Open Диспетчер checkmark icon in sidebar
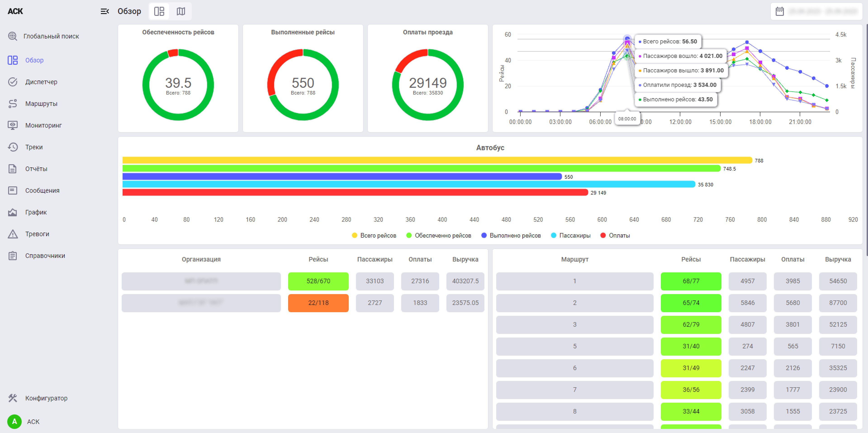 (x=12, y=82)
